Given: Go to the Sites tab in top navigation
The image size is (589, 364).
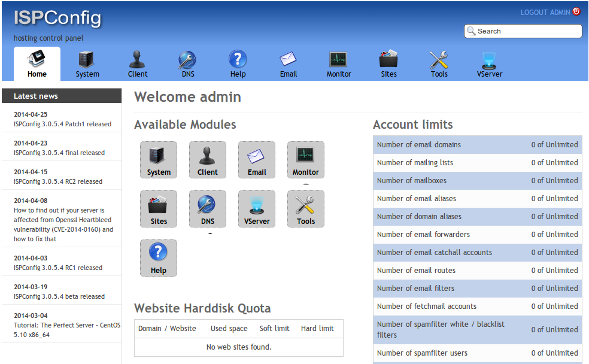Looking at the screenshot, I should (x=389, y=64).
